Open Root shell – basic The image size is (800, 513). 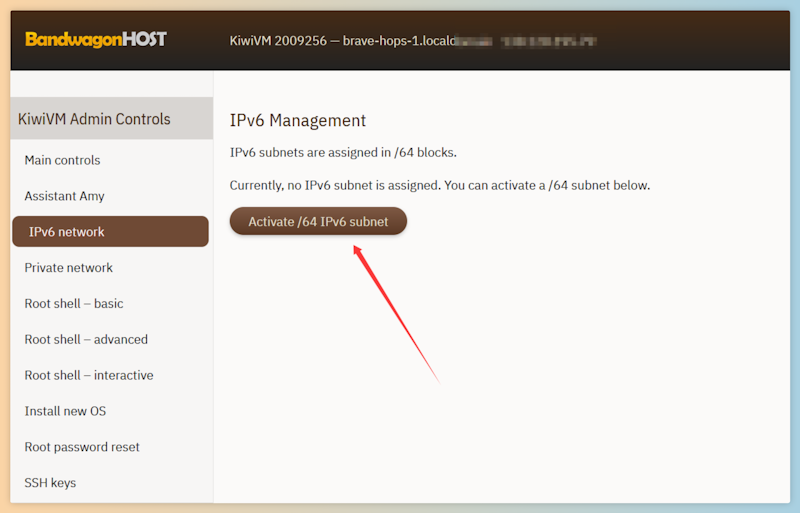click(74, 304)
